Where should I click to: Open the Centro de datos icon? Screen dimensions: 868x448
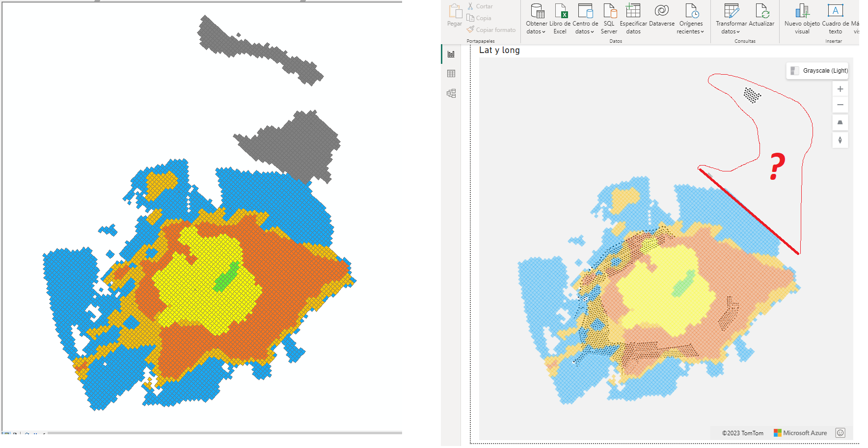(585, 10)
